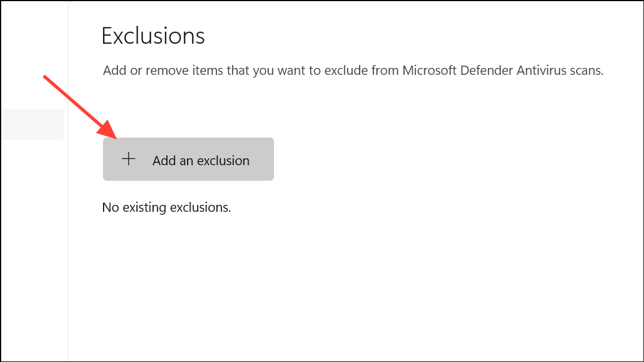This screenshot has height=362, width=644.
Task: Click empty sidebar space below the highlighted item
Action: [33, 246]
